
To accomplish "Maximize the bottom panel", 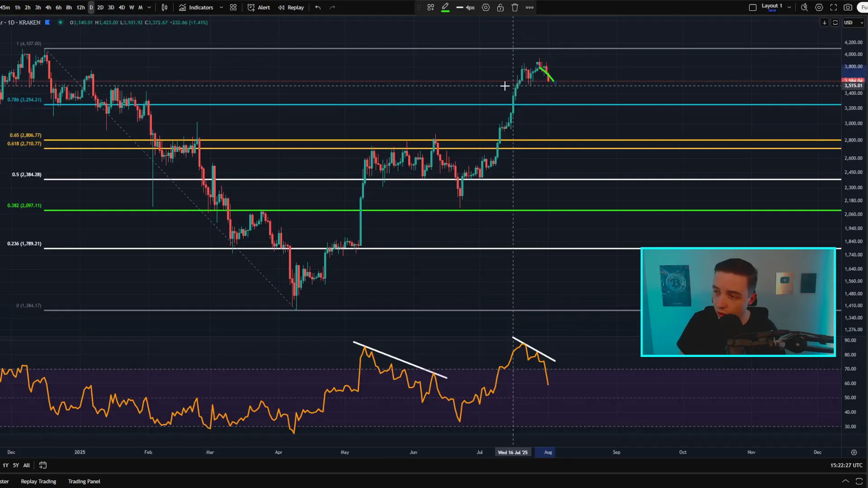I will click(x=859, y=482).
